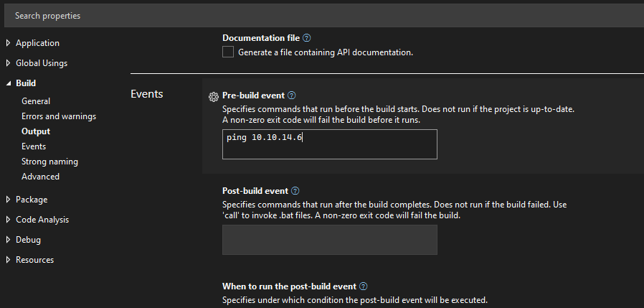The image size is (644, 308).
Task: Select the Events subsection under Build
Action: tap(34, 146)
